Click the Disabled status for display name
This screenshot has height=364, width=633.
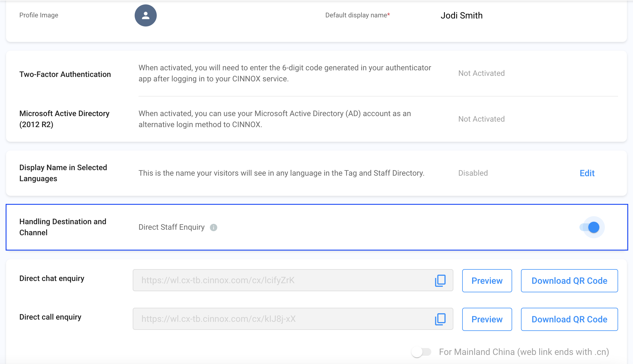coord(473,173)
